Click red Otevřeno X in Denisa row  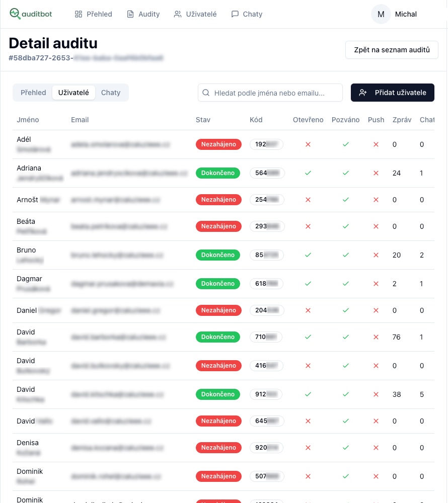coord(308,448)
